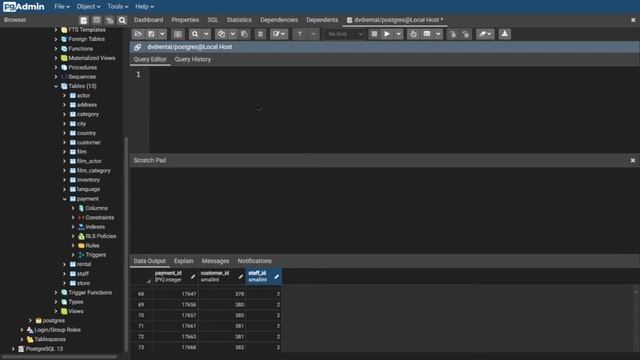640x360 pixels.
Task: Open the Execute options dropdown arrow
Action: pyautogui.click(x=398, y=34)
